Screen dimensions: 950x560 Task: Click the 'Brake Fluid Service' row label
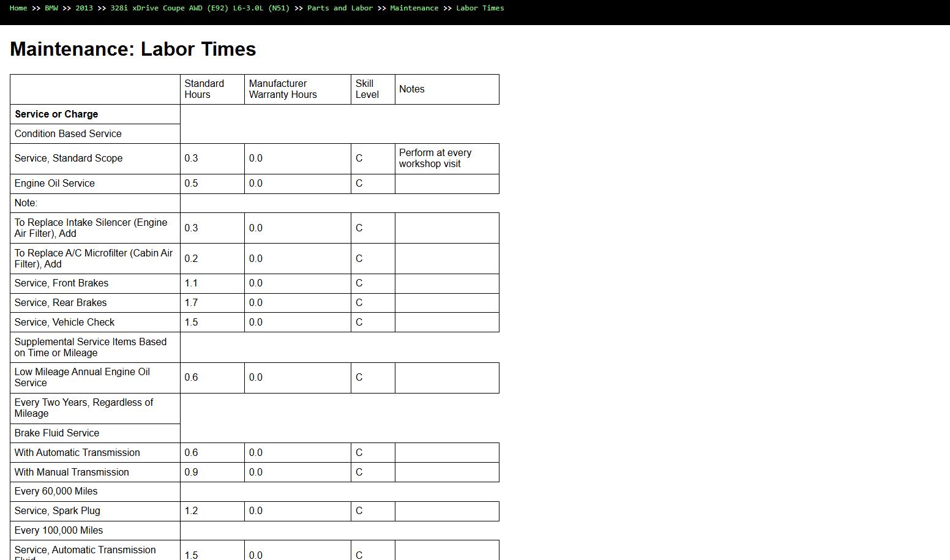click(57, 433)
